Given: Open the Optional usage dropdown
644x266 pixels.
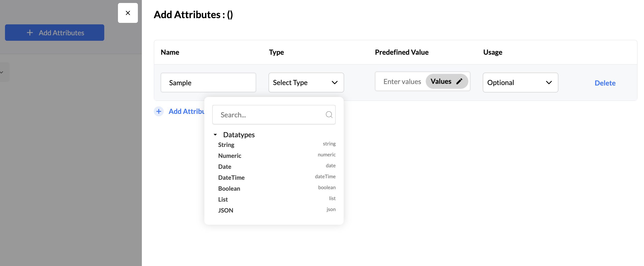Looking at the screenshot, I should coord(520,83).
